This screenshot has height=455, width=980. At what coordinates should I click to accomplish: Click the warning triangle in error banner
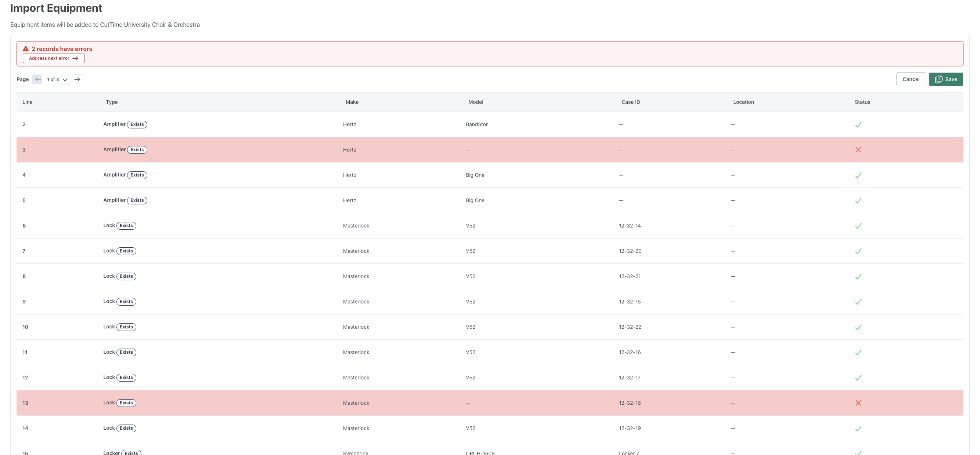point(26,49)
